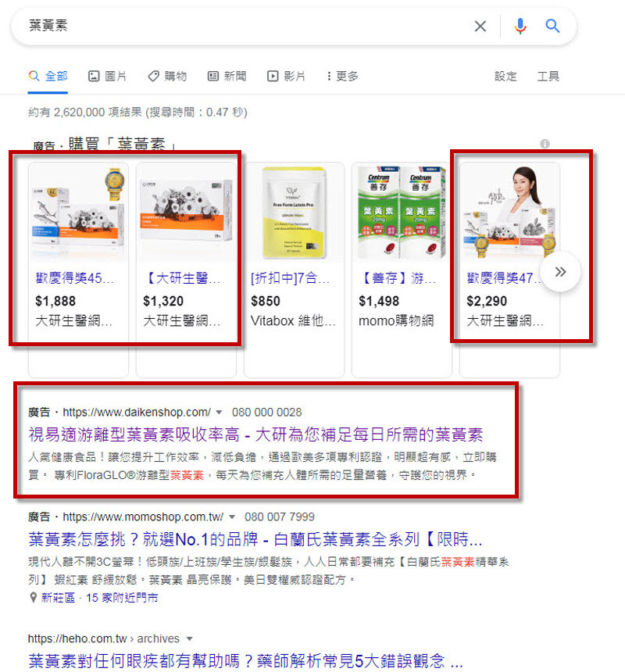Screen dimensions: 625x672
Task: Open the 視易適游離型葉黃素 ad headline link
Action: coord(255,434)
